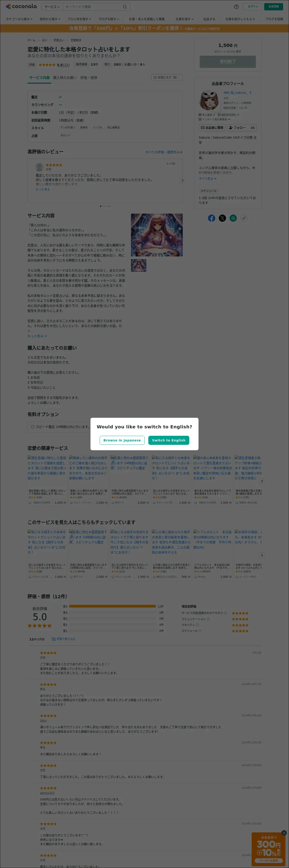Open the 出品する menu item

coord(209,19)
